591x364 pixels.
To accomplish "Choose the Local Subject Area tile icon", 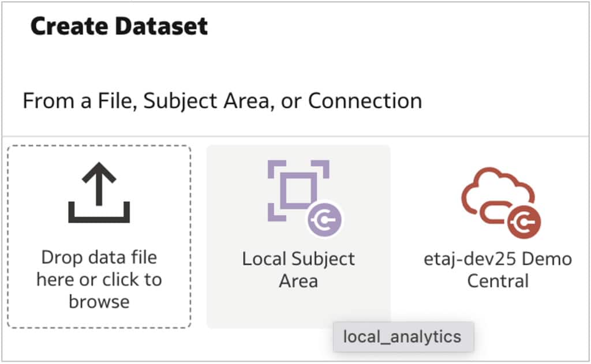I will [x=298, y=190].
